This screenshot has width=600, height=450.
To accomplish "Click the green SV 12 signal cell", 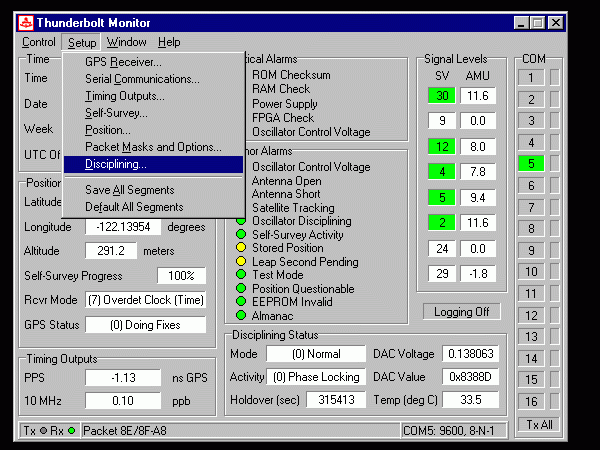I will point(442,147).
